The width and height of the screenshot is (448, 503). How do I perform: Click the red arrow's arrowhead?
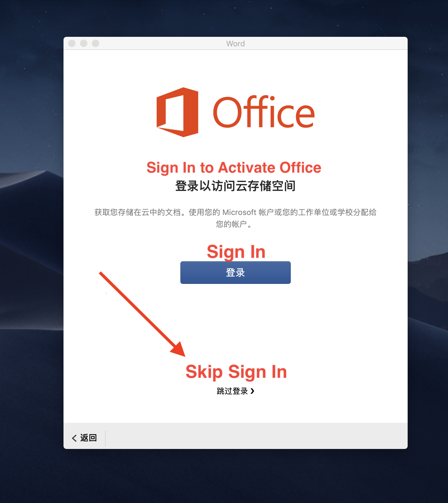[179, 350]
